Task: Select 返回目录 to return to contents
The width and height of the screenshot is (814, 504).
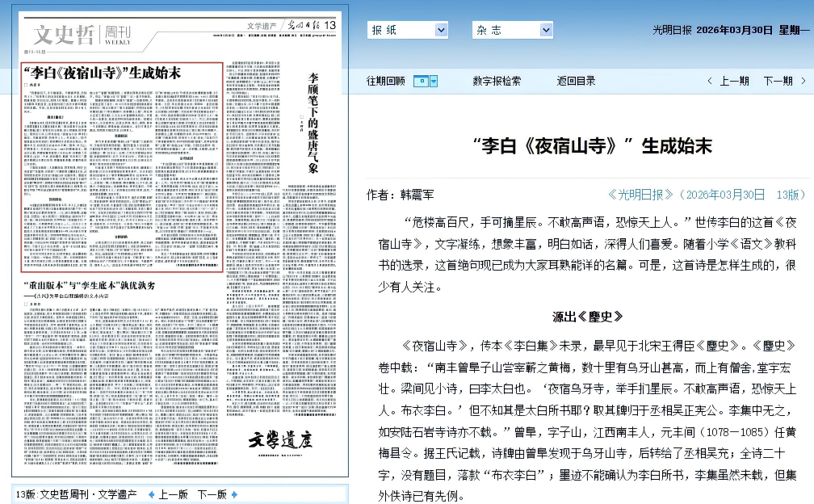Action: [x=576, y=81]
